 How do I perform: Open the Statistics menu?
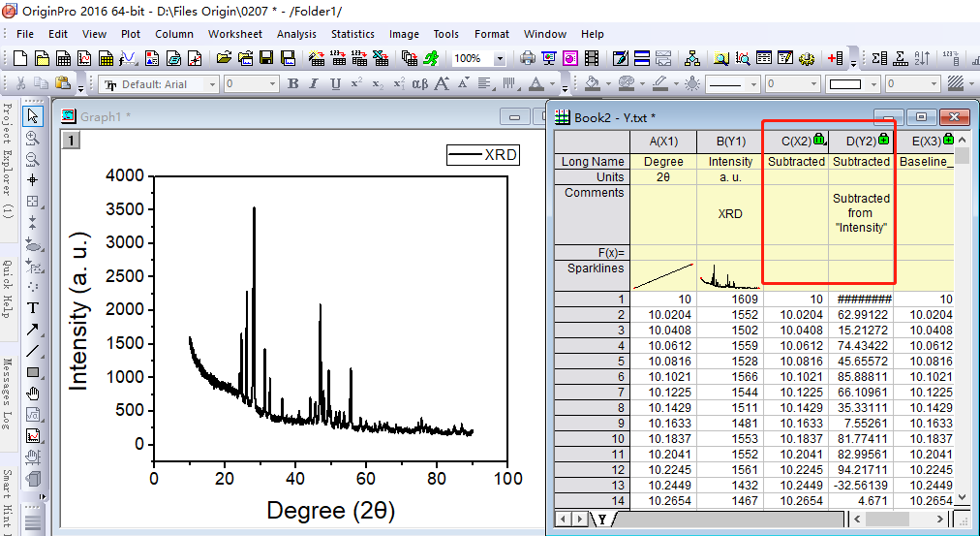[352, 34]
